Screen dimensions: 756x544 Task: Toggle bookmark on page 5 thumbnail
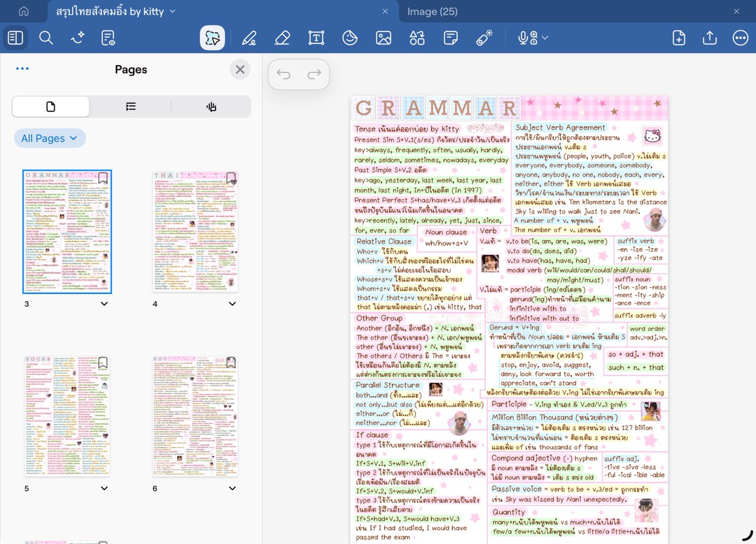(103, 363)
